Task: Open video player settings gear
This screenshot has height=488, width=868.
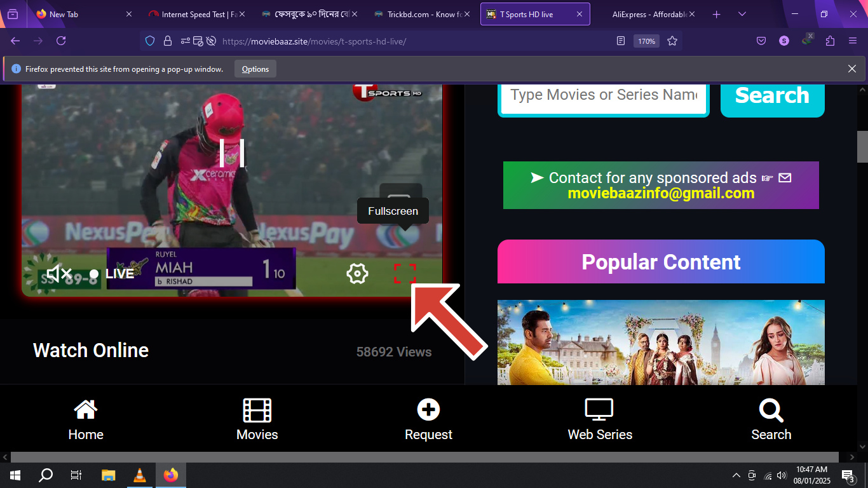Action: (357, 274)
